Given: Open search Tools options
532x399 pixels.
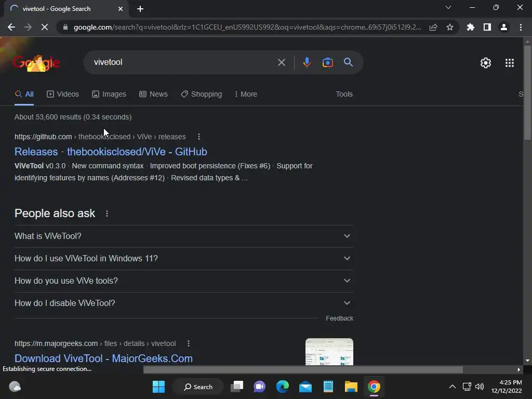Looking at the screenshot, I should coord(344,95).
